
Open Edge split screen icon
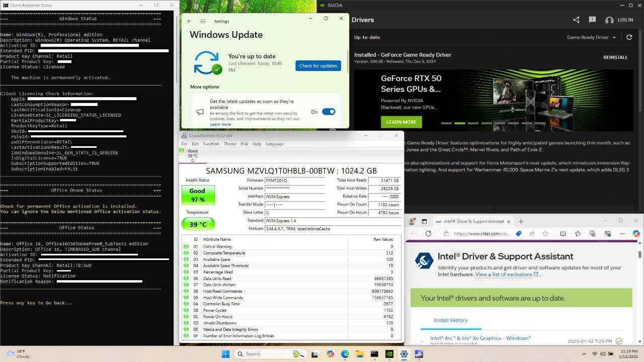click(563, 233)
